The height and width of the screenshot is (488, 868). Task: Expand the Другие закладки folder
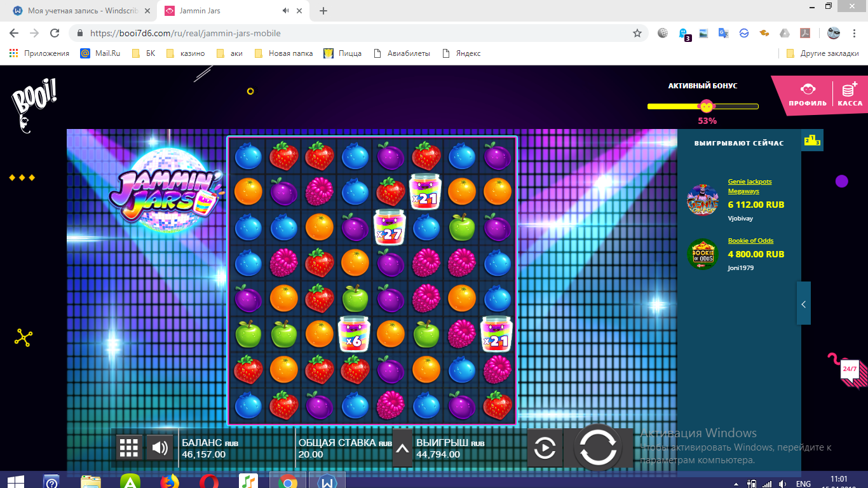[x=822, y=53]
